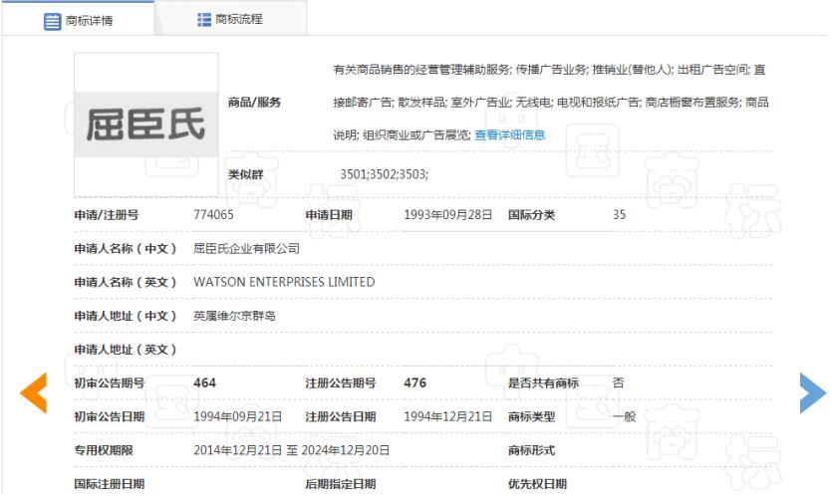Click trademark type value 一般

coord(624,416)
